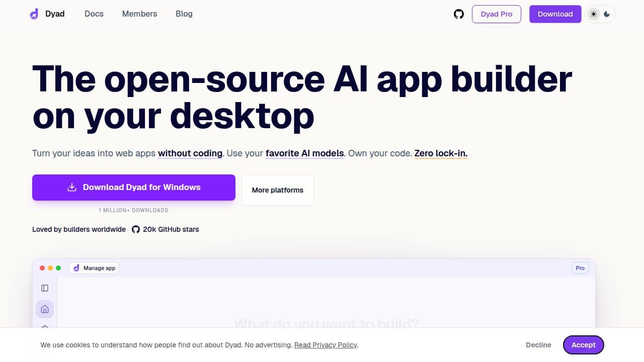Show More platforms options
This screenshot has width=644, height=362.
click(x=278, y=190)
